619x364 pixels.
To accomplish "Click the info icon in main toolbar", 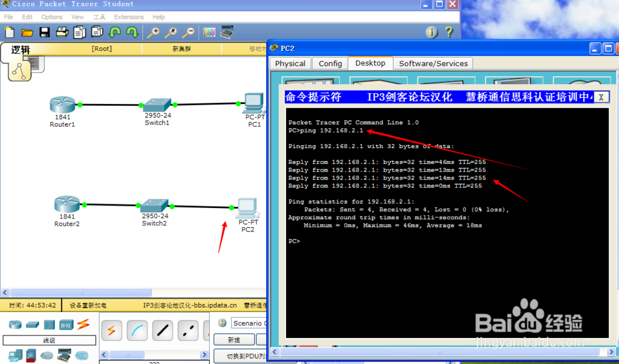I will (431, 32).
